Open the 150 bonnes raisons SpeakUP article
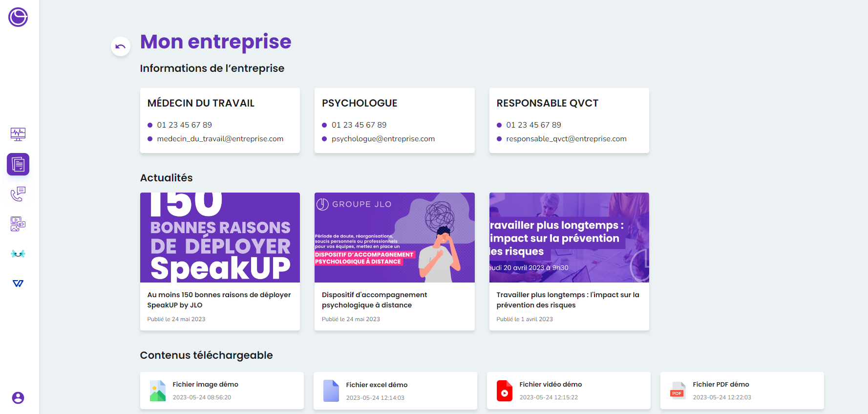The width and height of the screenshot is (868, 414). 220,238
